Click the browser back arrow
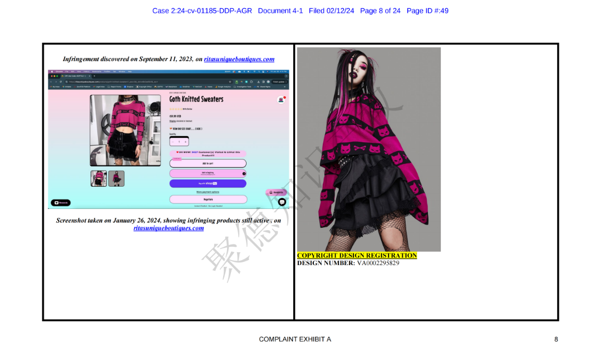The image size is (601, 364). pos(51,82)
